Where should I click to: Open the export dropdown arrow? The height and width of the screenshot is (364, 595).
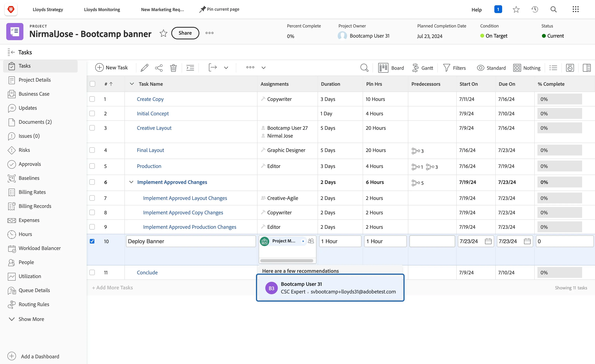pyautogui.click(x=226, y=68)
